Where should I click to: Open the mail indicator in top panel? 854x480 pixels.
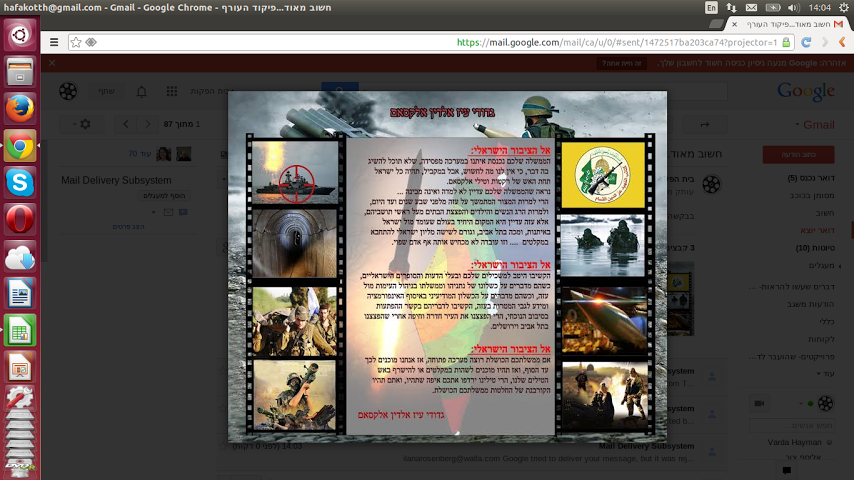751,8
